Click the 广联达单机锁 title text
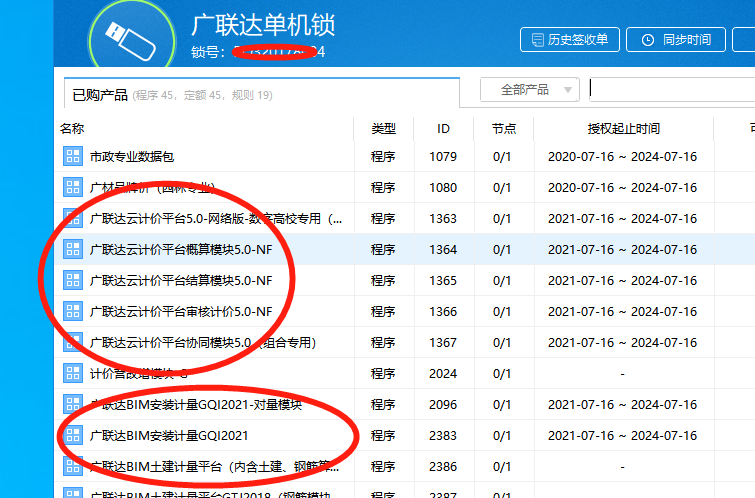 (x=263, y=25)
